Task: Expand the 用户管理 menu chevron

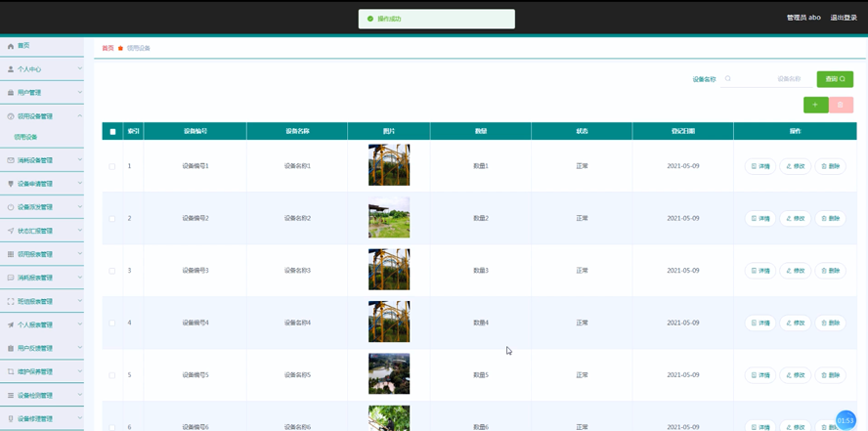Action: pyautogui.click(x=80, y=92)
